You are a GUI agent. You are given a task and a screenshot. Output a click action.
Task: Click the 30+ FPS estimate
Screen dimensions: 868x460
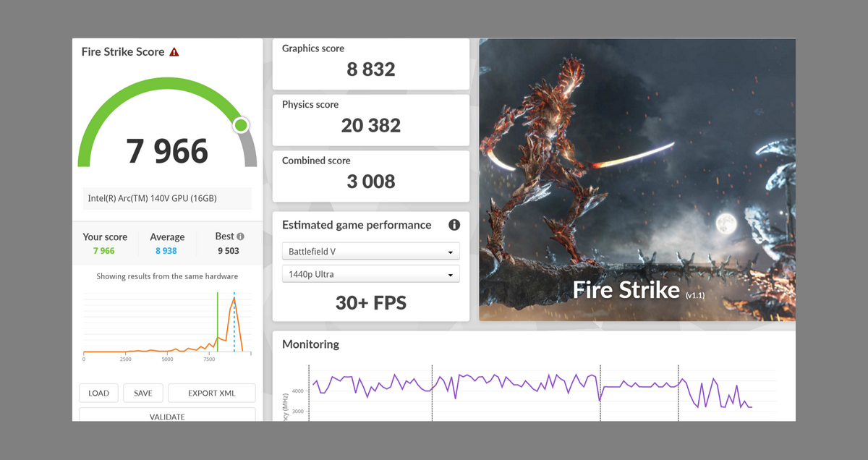371,302
